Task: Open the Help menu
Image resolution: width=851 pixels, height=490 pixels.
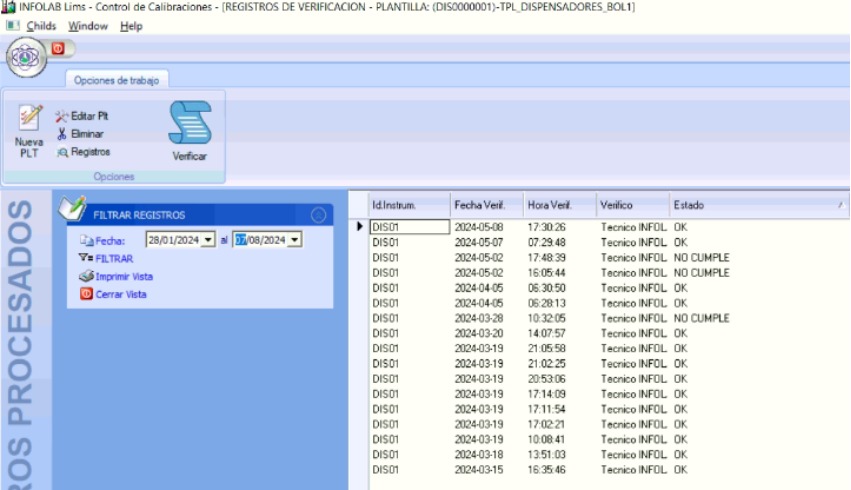Action: point(131,26)
